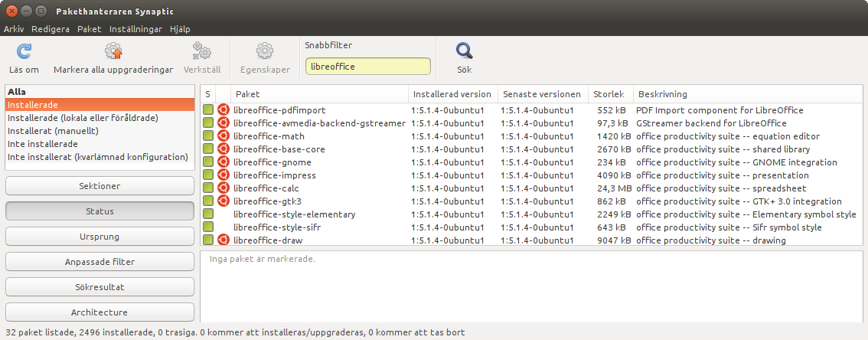The height and width of the screenshot is (340, 868).
Task: Click Ubuntu logo icon for libreoffice-pdfimport
Action: pos(223,110)
